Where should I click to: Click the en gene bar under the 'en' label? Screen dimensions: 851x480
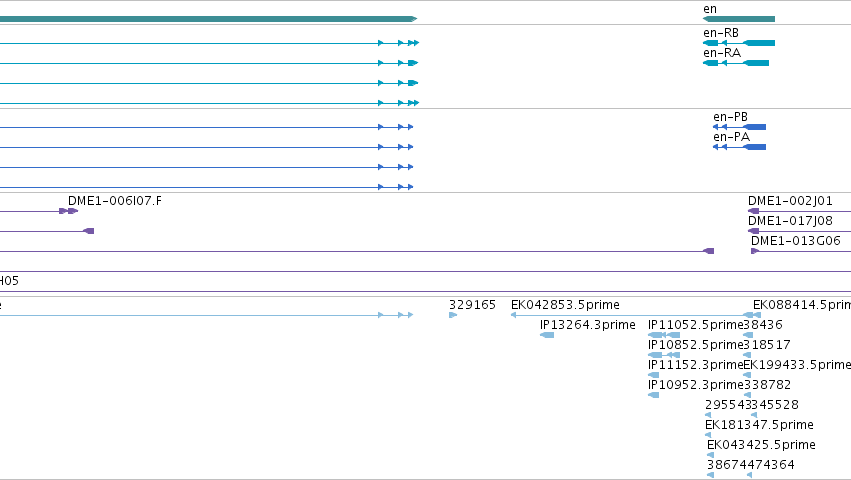click(x=739, y=19)
